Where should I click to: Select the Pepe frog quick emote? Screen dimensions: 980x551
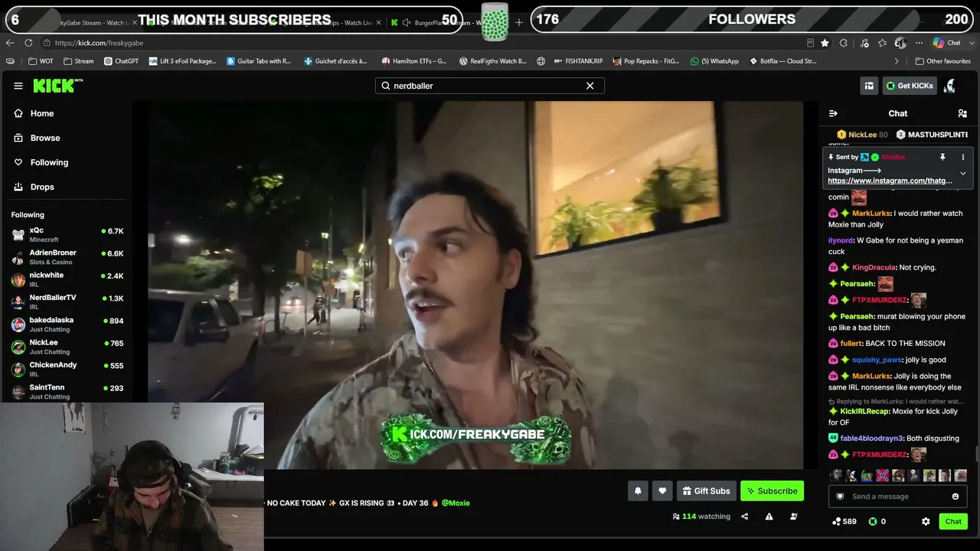click(867, 475)
